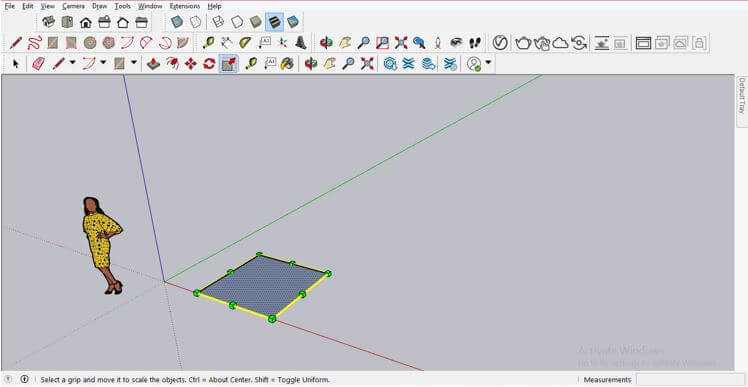Click the highlighted Scale tool

229,63
